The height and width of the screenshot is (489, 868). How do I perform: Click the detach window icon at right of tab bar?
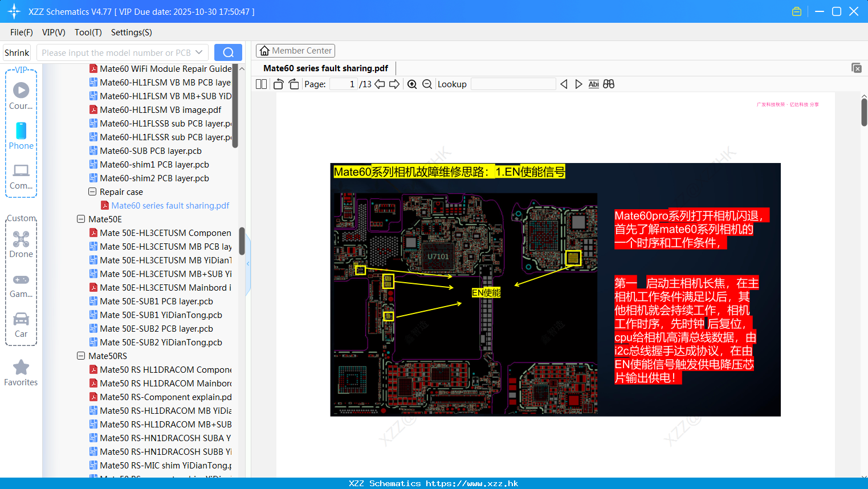click(857, 68)
